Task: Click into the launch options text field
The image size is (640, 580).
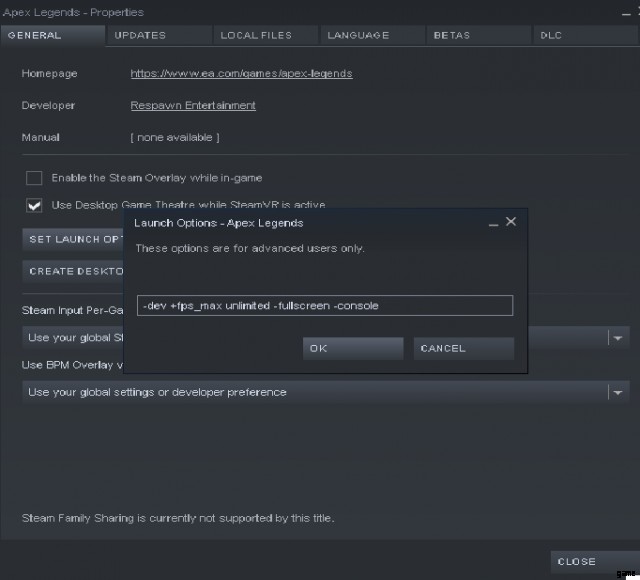Action: [x=324, y=305]
